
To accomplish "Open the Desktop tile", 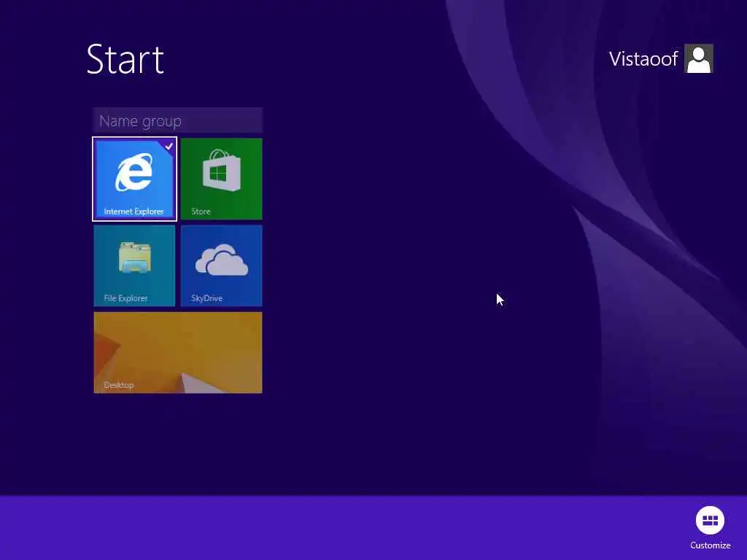I will (178, 353).
